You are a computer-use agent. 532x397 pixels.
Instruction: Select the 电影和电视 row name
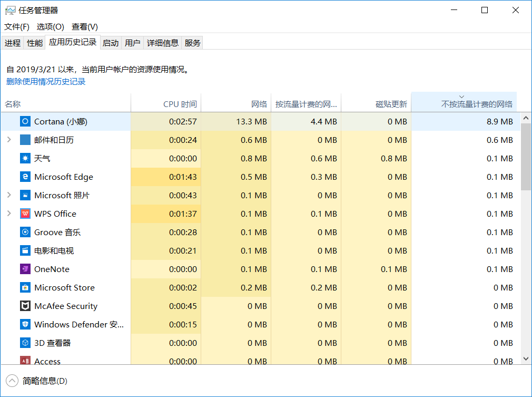54,250
